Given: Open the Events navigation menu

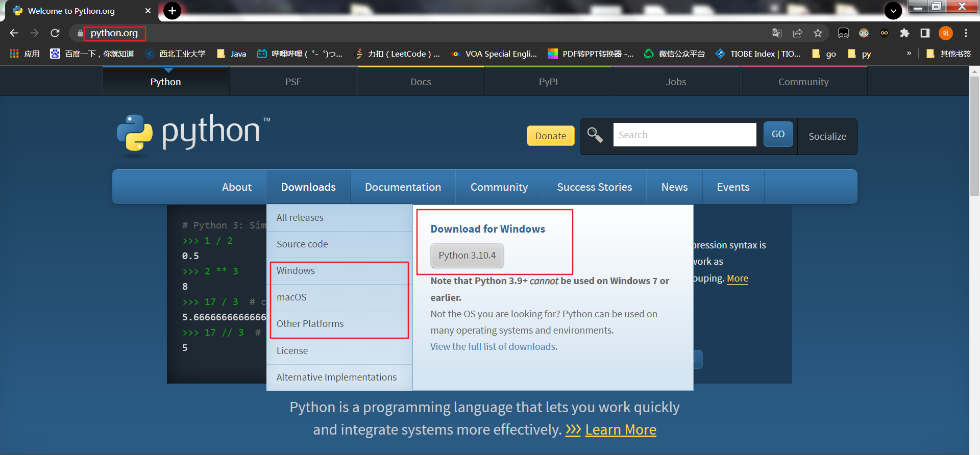Looking at the screenshot, I should coord(733,187).
